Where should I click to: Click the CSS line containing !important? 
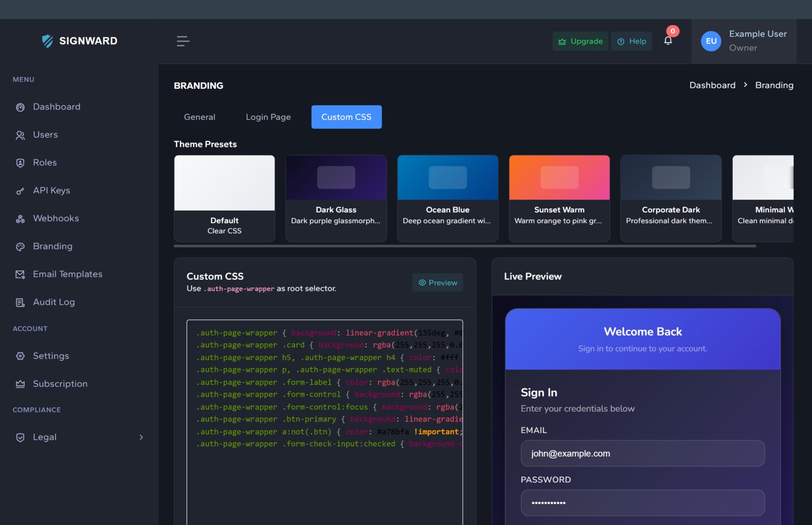[329, 432]
